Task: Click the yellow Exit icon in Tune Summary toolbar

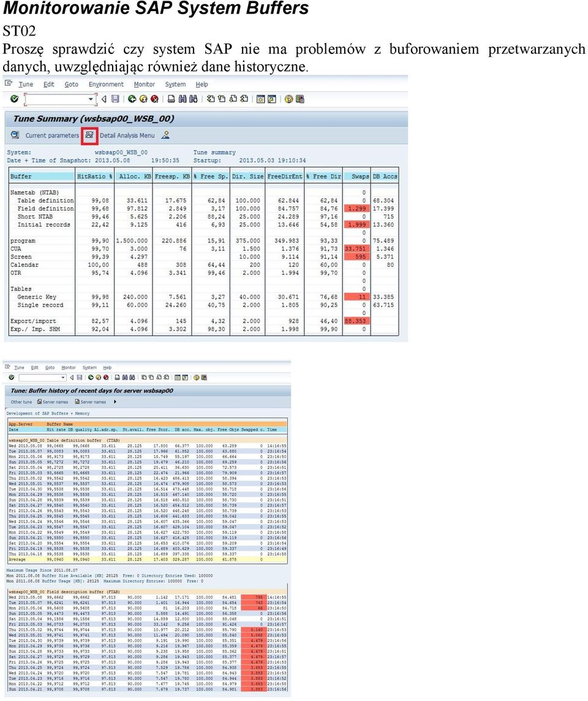Action: [x=143, y=99]
